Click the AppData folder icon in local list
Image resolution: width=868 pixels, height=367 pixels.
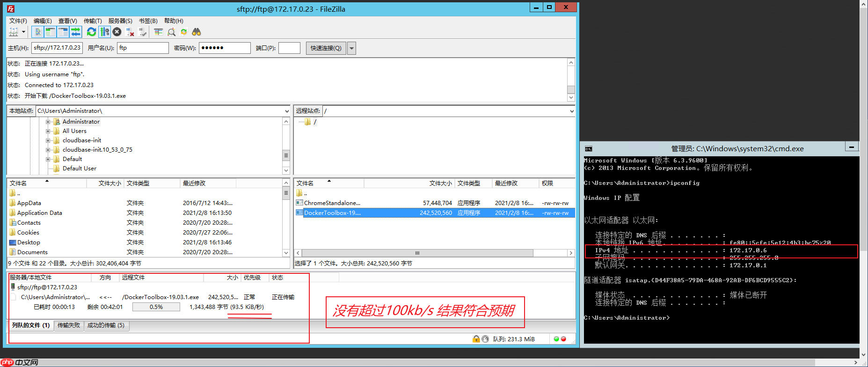[x=13, y=203]
